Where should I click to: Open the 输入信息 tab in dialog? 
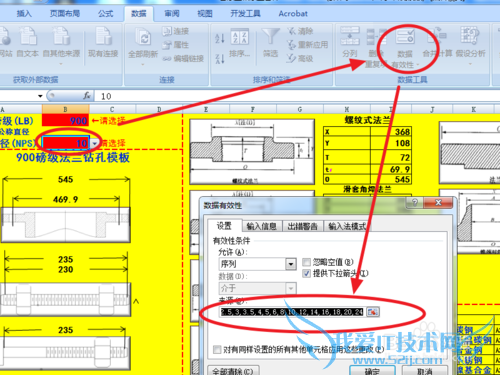262,226
